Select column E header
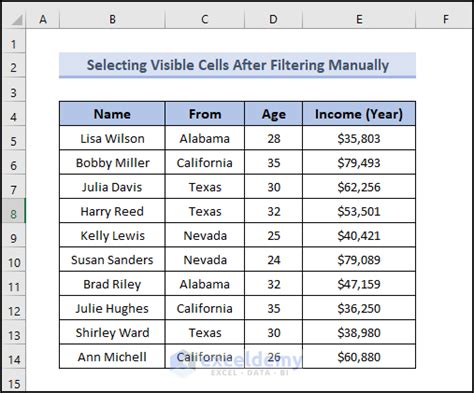 click(359, 19)
